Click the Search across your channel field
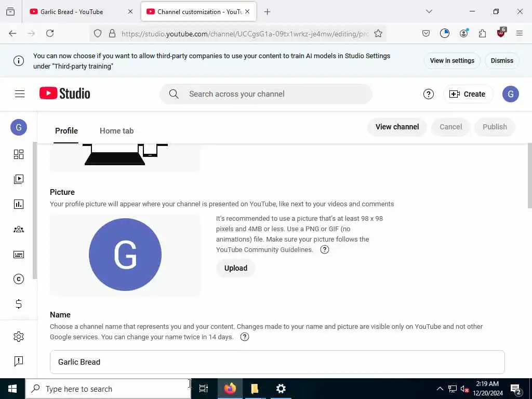This screenshot has width=532, height=399. coord(266,94)
